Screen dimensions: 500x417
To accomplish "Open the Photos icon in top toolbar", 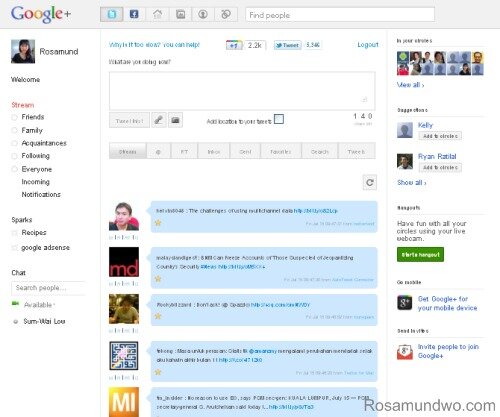I will point(180,14).
